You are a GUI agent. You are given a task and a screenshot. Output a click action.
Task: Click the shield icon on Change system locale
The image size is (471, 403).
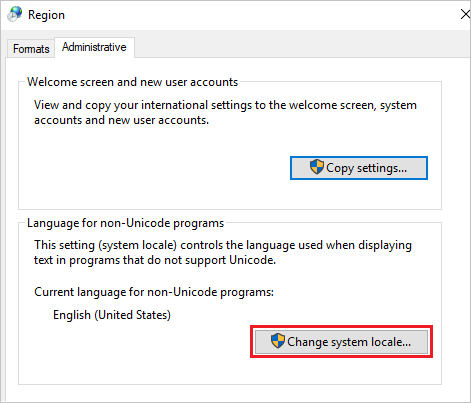coord(278,341)
